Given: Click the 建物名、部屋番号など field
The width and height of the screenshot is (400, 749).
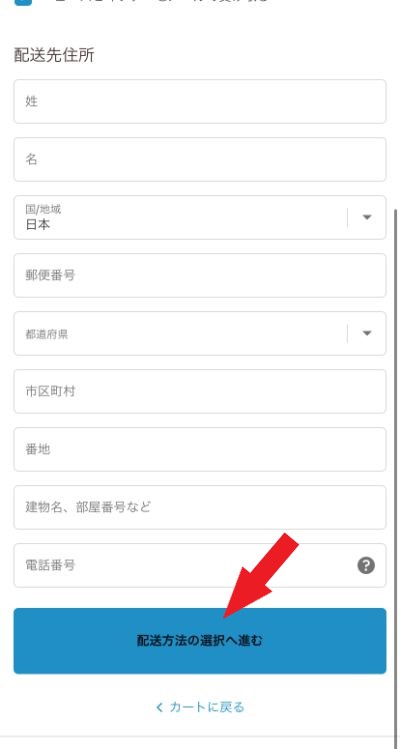Looking at the screenshot, I should (x=200, y=507).
